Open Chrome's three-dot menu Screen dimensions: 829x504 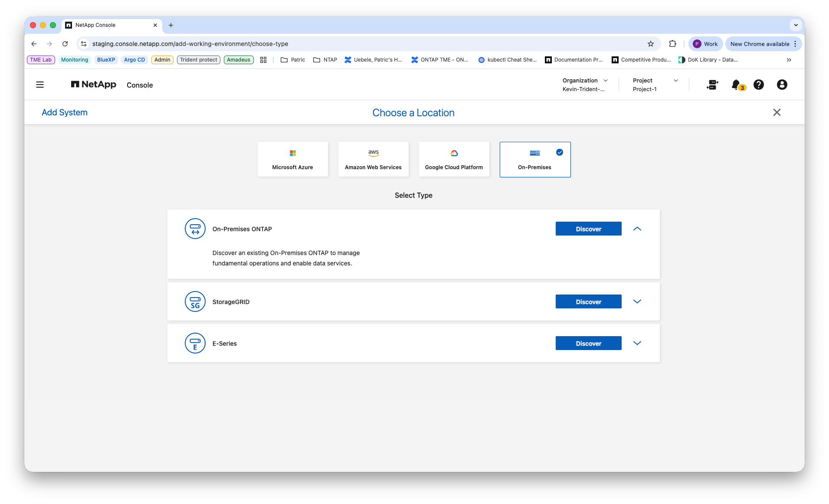pos(795,44)
